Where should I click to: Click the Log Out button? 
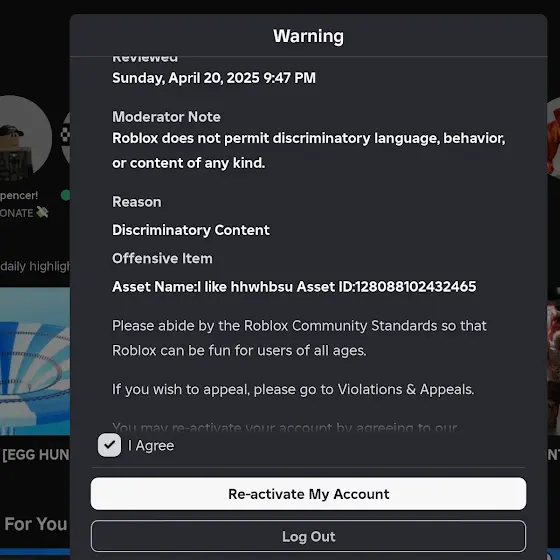tap(308, 536)
